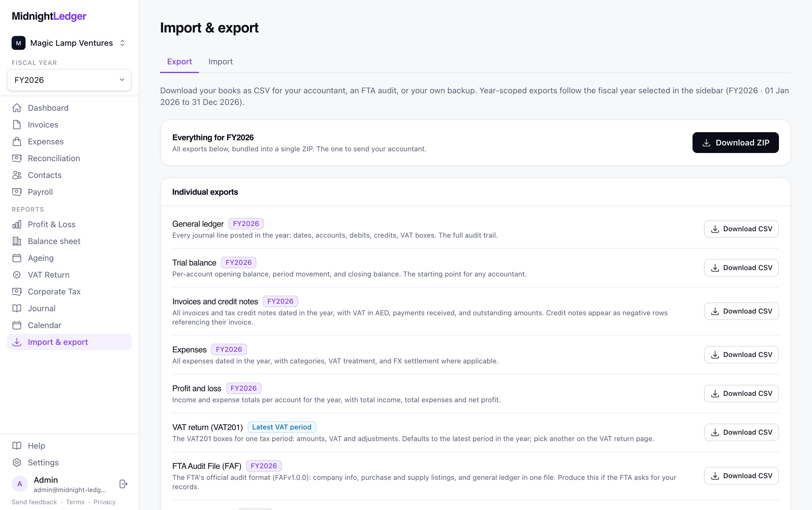Go to the VAT Return report
This screenshot has height=510, width=812.
point(69,275)
